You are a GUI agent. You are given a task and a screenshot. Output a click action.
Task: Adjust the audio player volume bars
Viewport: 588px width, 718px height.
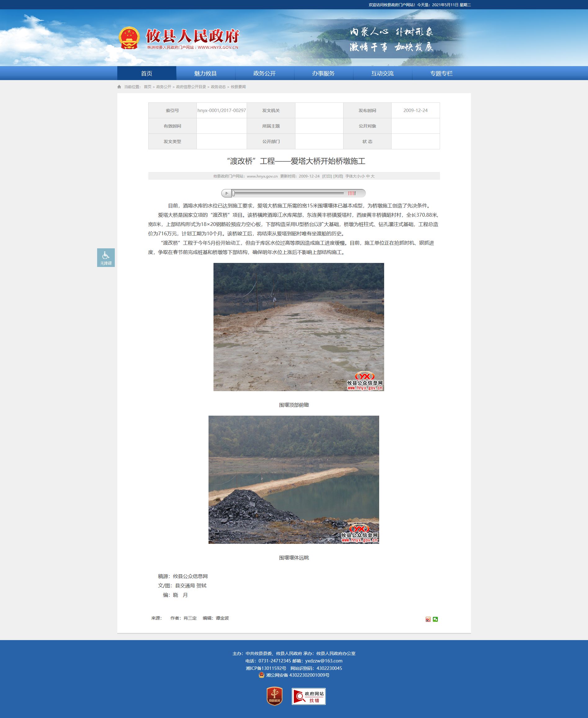(352, 193)
